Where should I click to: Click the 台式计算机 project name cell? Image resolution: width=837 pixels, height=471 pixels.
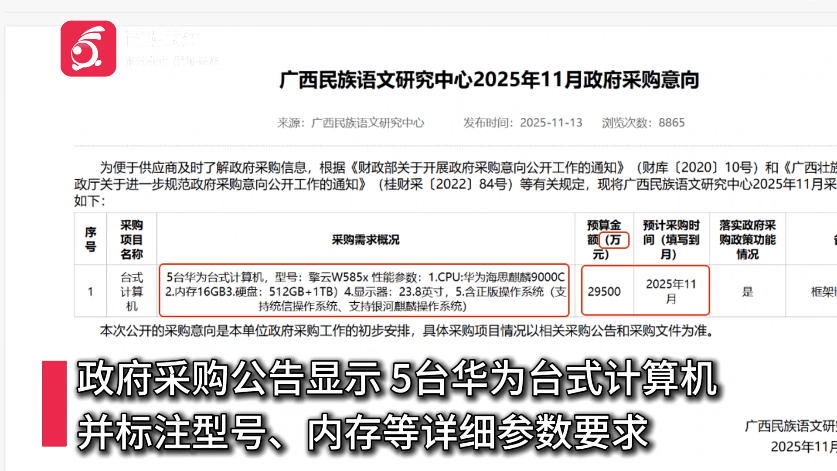131,291
